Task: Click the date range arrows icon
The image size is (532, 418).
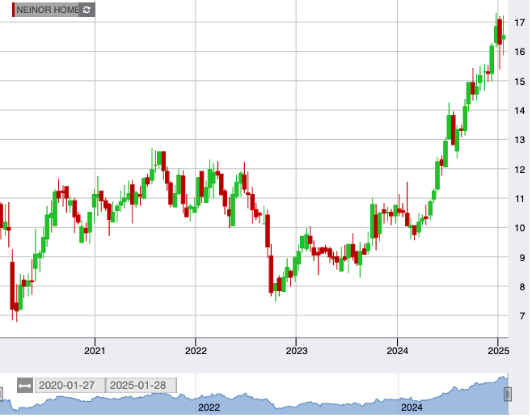Action: 25,386
